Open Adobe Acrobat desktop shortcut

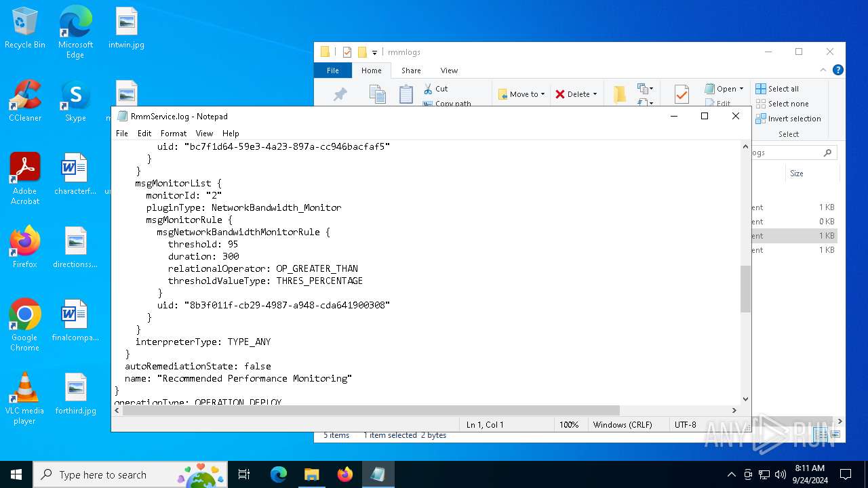[25, 179]
